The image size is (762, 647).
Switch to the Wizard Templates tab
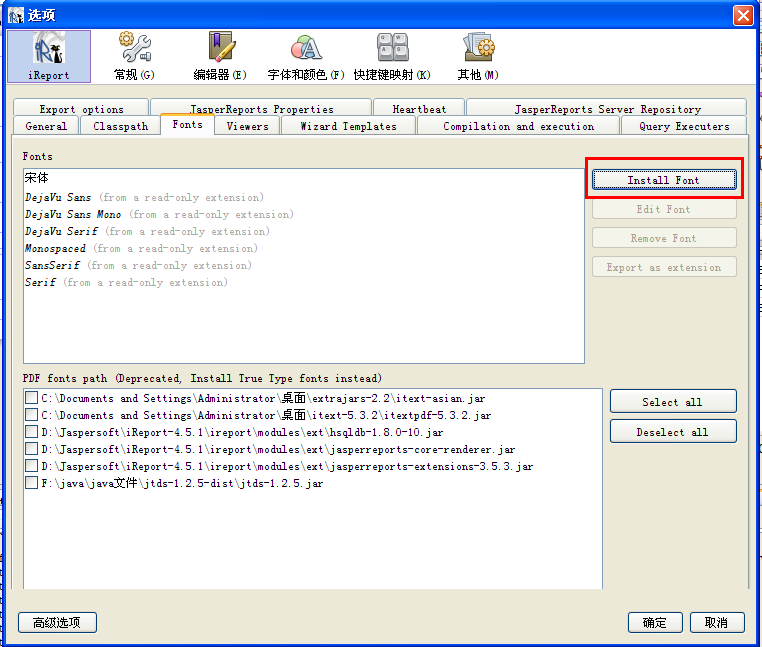348,126
